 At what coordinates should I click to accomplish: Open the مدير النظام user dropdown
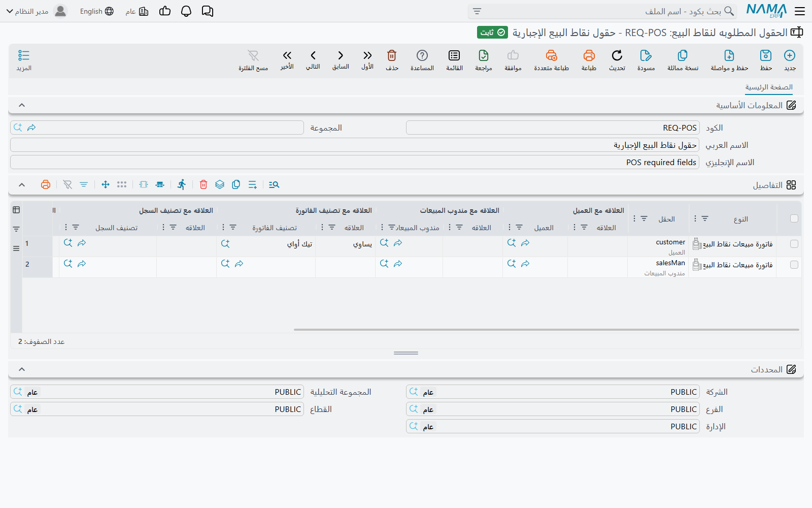click(37, 11)
